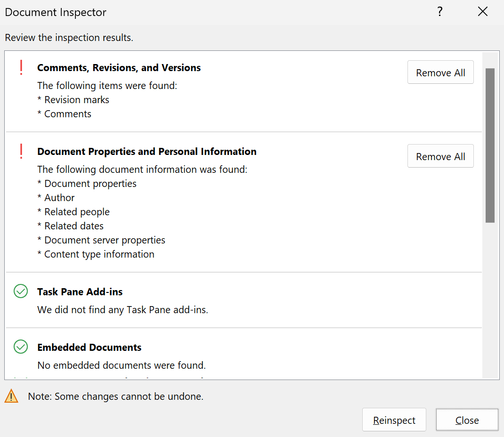Image resolution: width=504 pixels, height=437 pixels.
Task: Click 'No embedded documents were found.' text
Action: click(122, 365)
